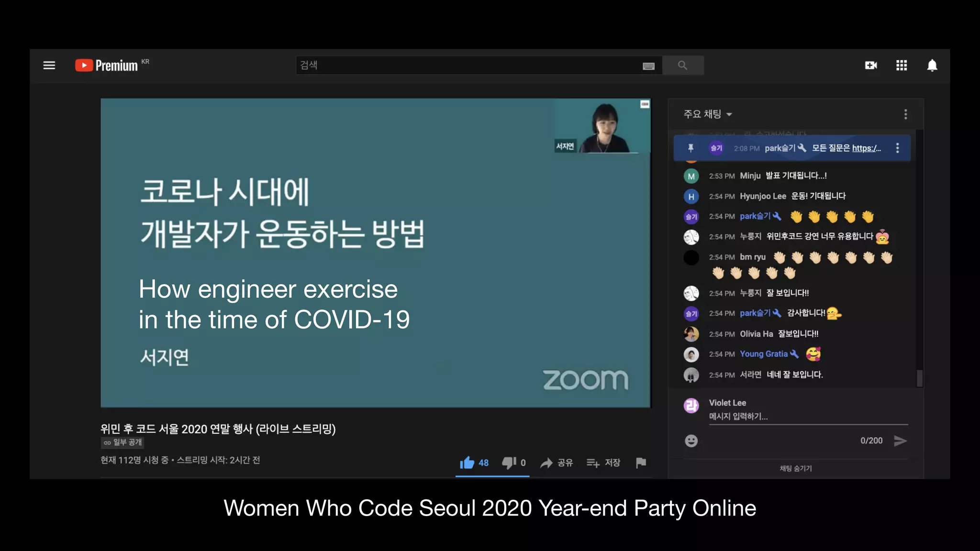
Task: Open chat panel three-dot options menu
Action: [x=905, y=114]
